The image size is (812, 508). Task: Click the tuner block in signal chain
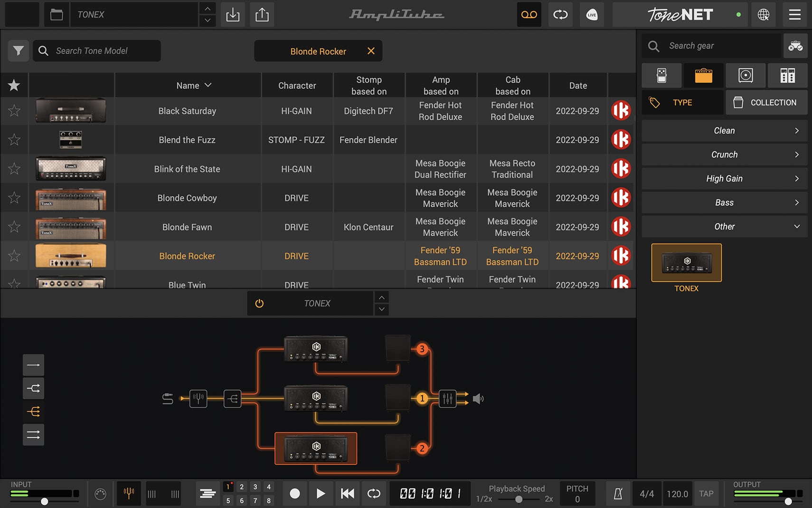pyautogui.click(x=198, y=398)
